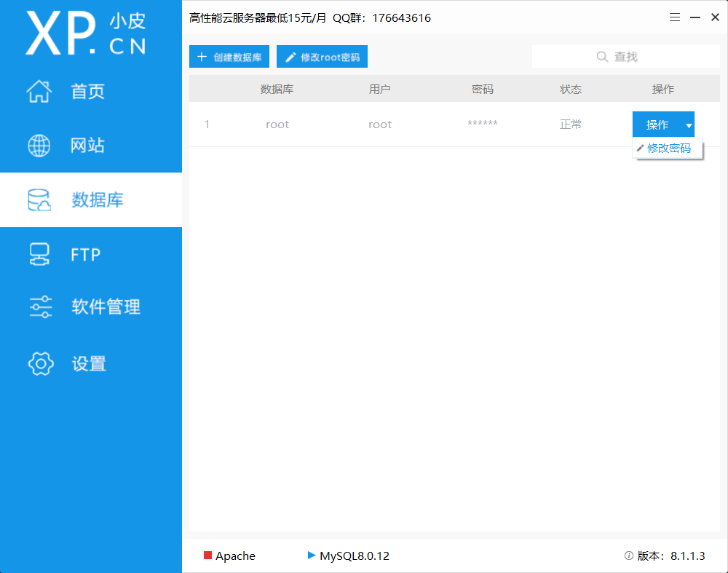Open 软件管理 software management

tap(91, 307)
